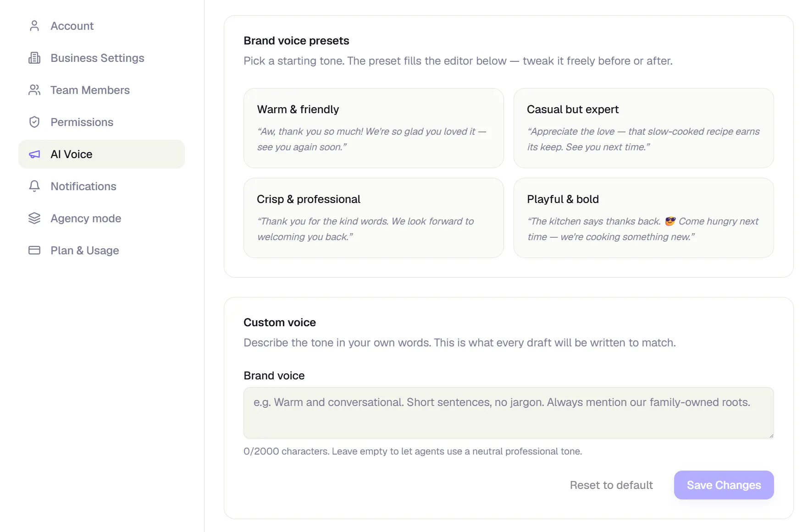Image resolution: width=808 pixels, height=532 pixels.
Task: Click the Account person icon
Action: [34, 26]
